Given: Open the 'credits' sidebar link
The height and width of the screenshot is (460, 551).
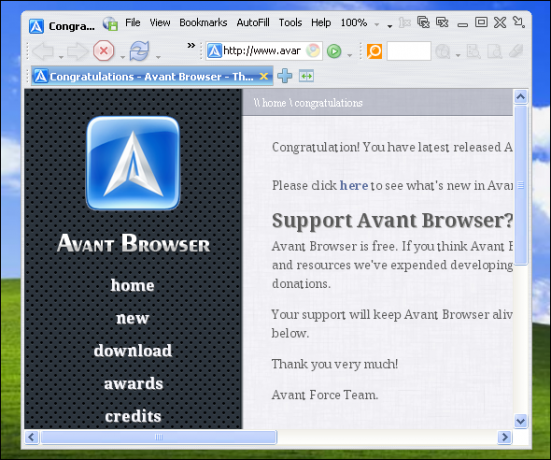Looking at the screenshot, I should click(x=133, y=416).
